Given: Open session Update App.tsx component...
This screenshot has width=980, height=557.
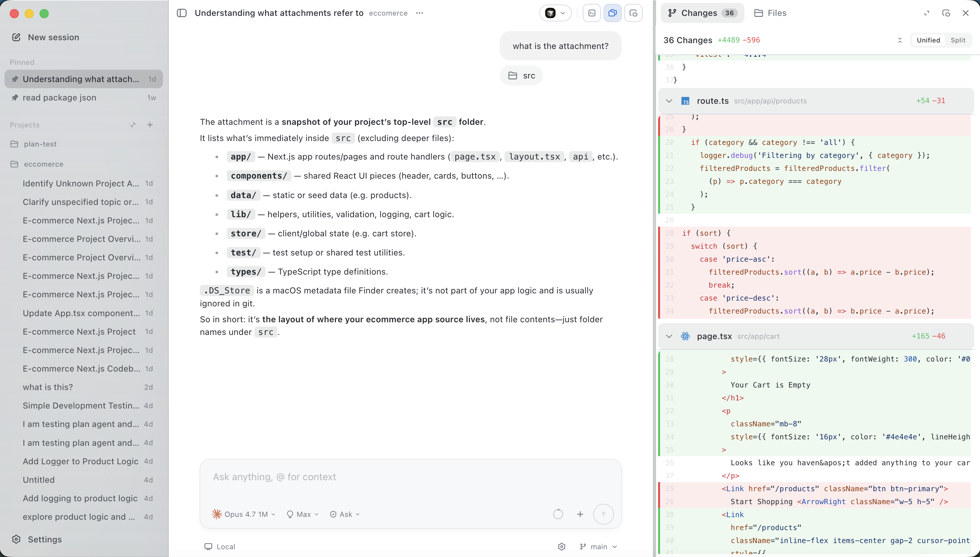Looking at the screenshot, I should click(84, 313).
